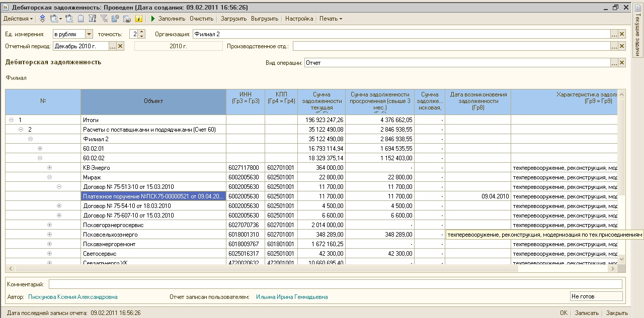Click the document settings gear toolbar icon
The image size is (644, 318).
(x=115, y=19)
